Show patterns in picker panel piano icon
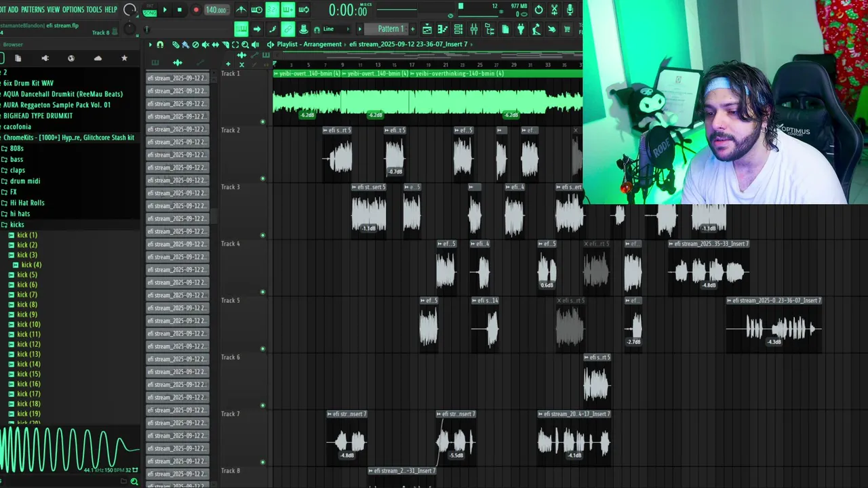 155,62
